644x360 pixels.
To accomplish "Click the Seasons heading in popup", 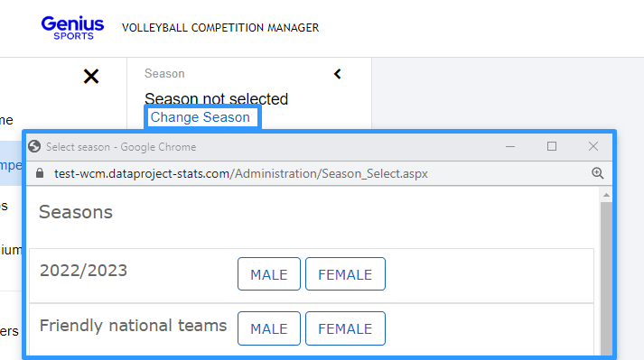I will (76, 212).
